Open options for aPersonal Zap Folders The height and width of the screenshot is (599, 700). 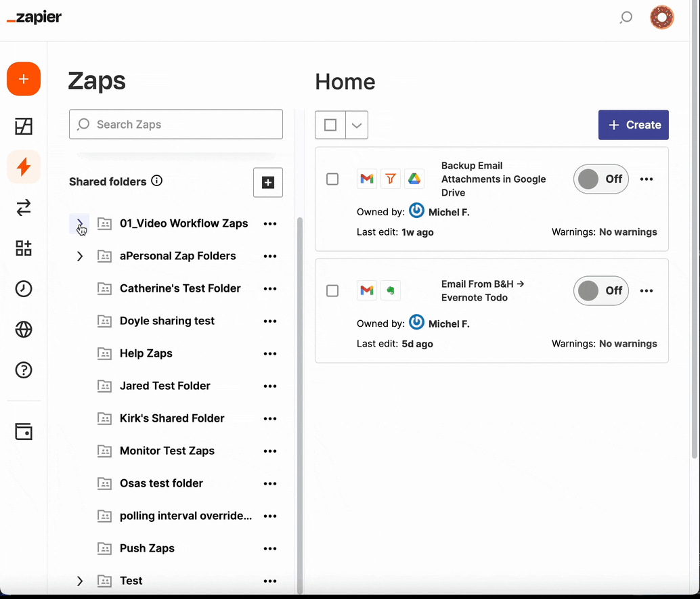tap(270, 257)
